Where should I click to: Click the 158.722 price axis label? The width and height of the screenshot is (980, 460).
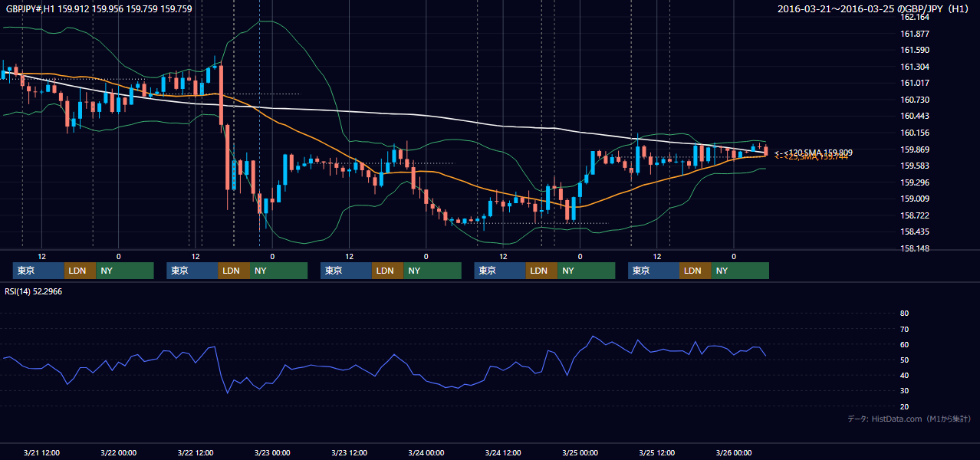point(915,215)
